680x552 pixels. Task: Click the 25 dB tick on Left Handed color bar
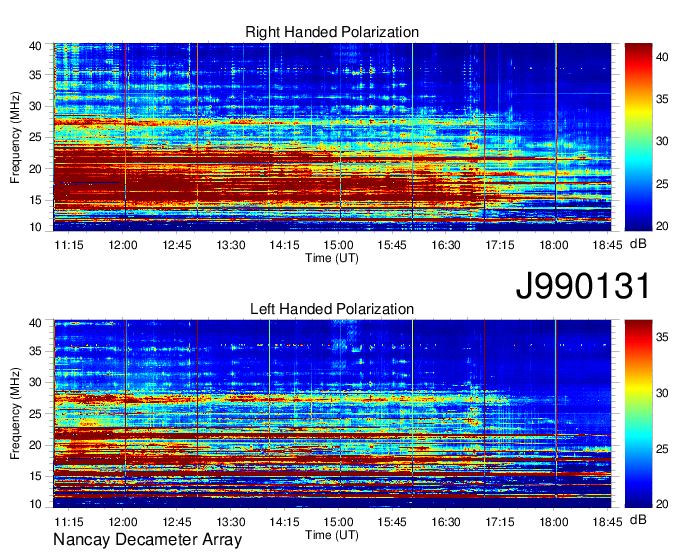[662, 449]
